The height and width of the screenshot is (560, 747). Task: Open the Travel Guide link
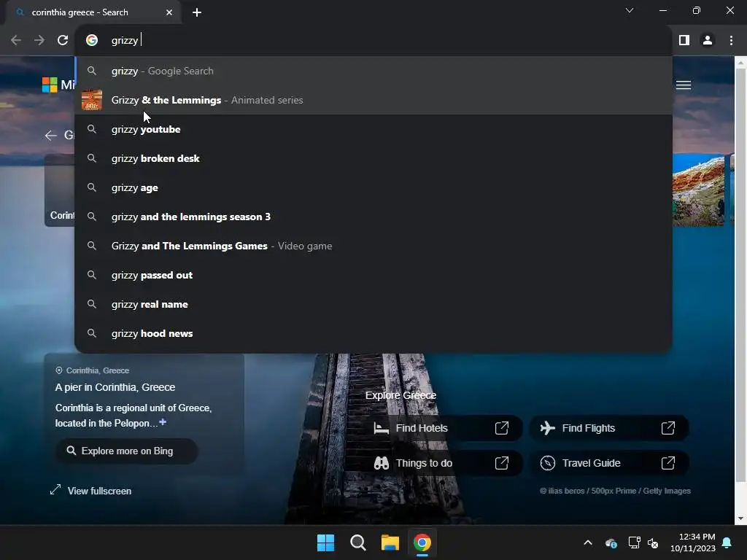pyautogui.click(x=608, y=463)
